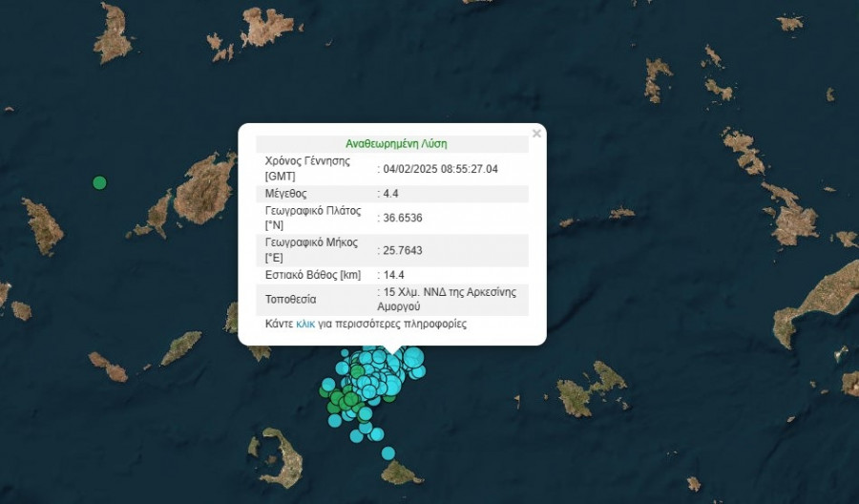Pick the largest cyan marker at cluster's top-right

tap(412, 358)
